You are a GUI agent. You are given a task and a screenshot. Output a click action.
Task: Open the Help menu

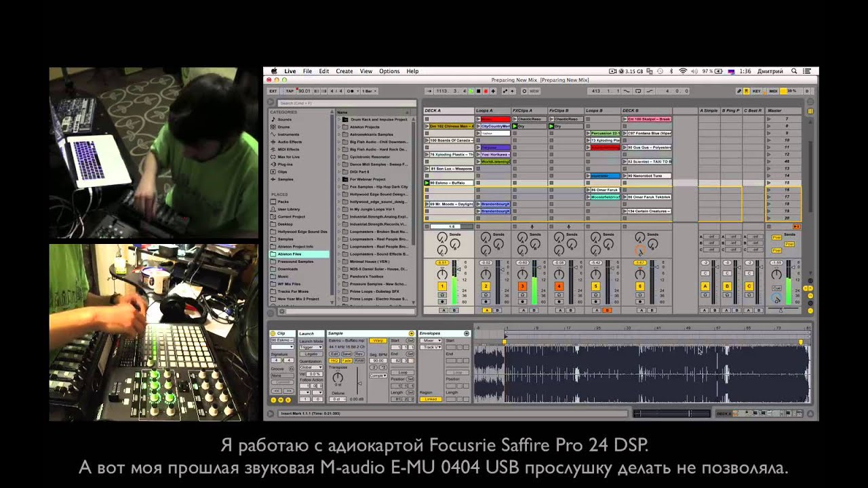[412, 71]
